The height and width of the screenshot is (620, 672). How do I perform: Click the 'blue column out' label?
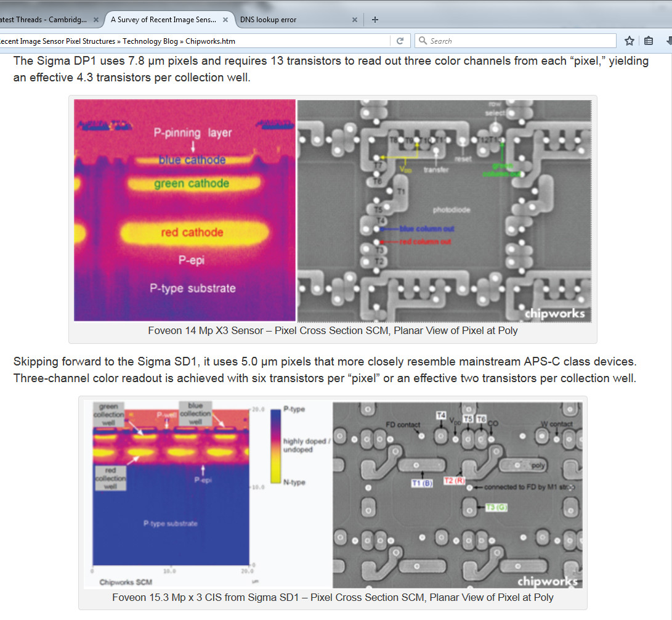pos(426,229)
